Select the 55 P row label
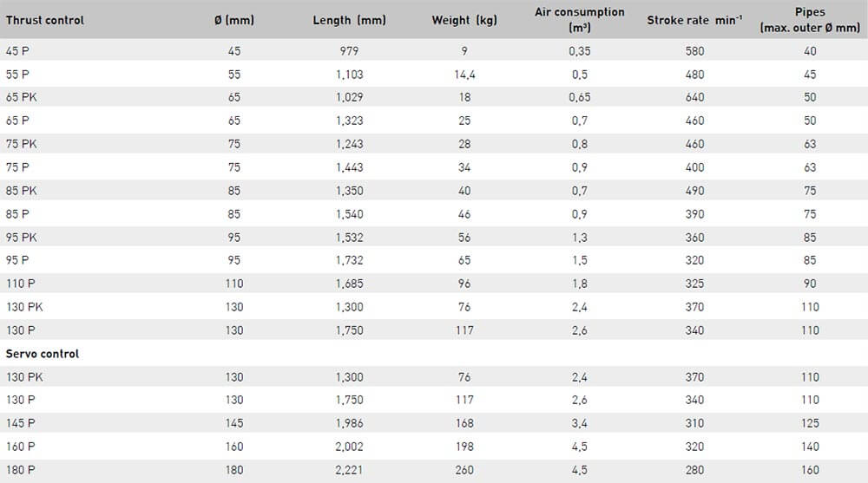 pyautogui.click(x=17, y=75)
